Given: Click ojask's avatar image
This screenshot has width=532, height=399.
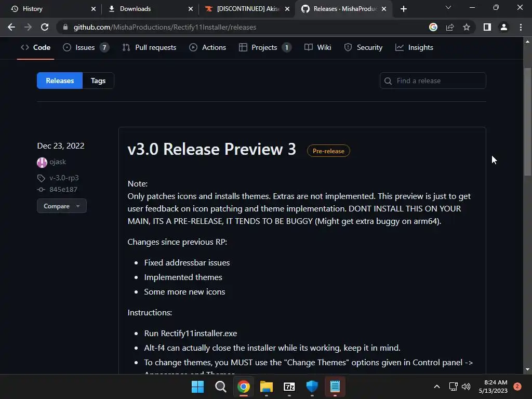Looking at the screenshot, I should [42, 163].
